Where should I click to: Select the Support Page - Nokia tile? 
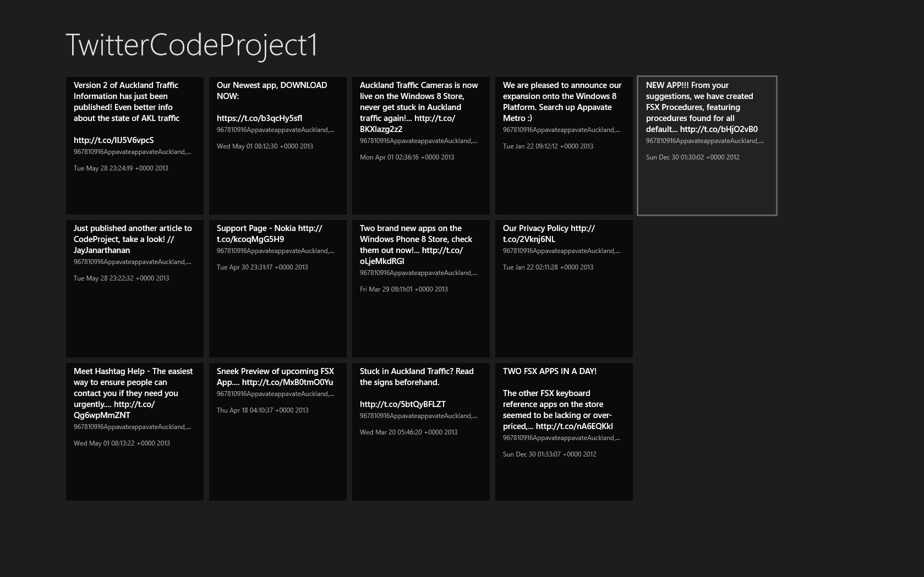[x=278, y=289]
